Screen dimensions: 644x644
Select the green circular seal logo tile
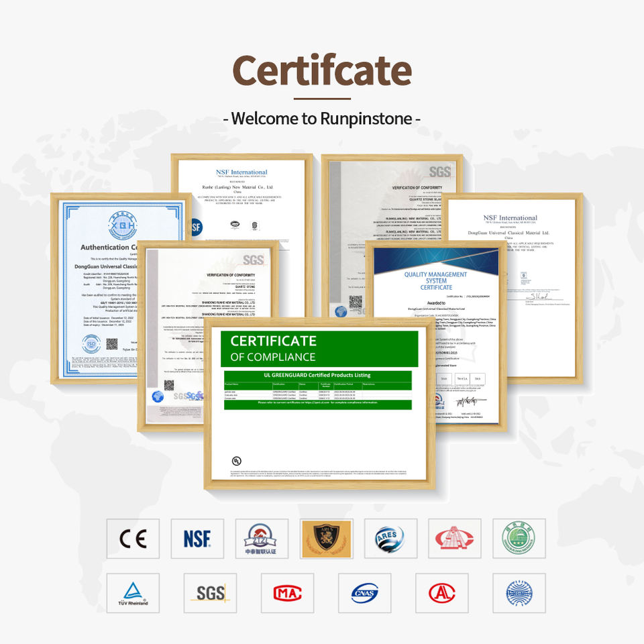[519, 539]
